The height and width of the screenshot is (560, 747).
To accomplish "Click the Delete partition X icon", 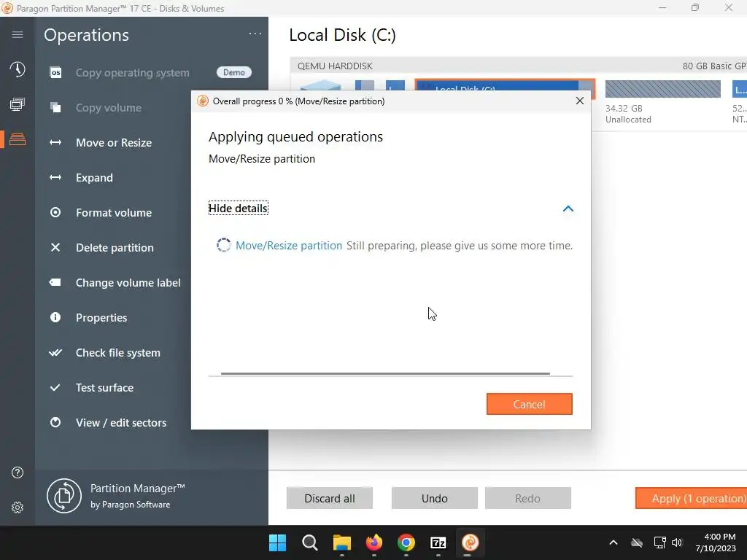I will coord(55,247).
